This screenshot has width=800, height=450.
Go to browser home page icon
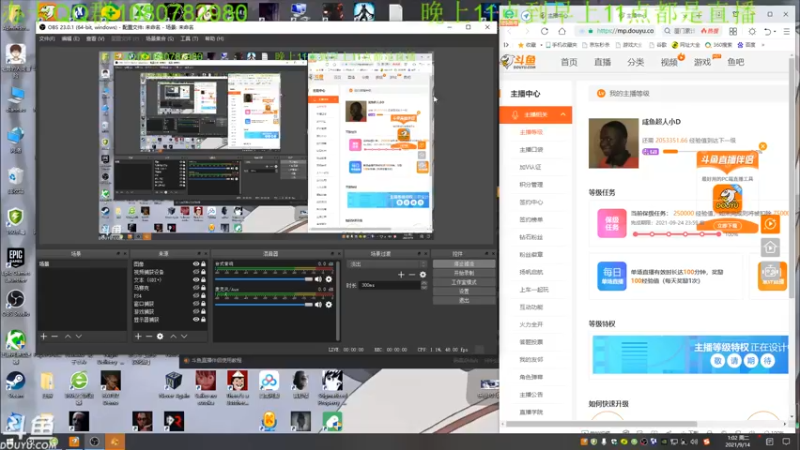[562, 31]
